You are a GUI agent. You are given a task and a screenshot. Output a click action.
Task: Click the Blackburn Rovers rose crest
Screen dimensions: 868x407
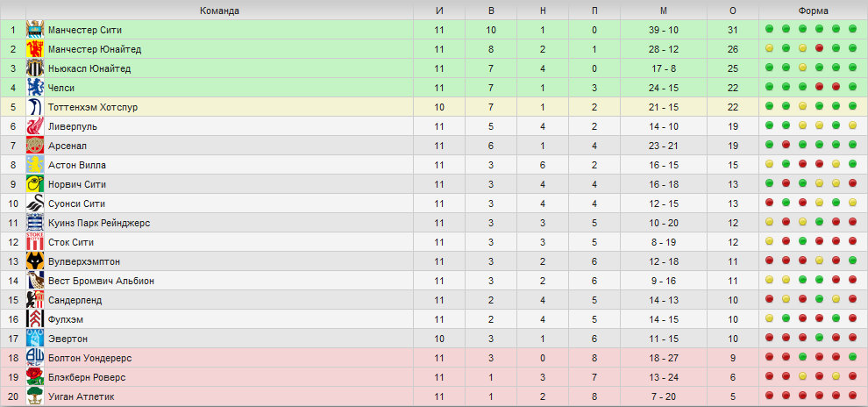pyautogui.click(x=35, y=377)
